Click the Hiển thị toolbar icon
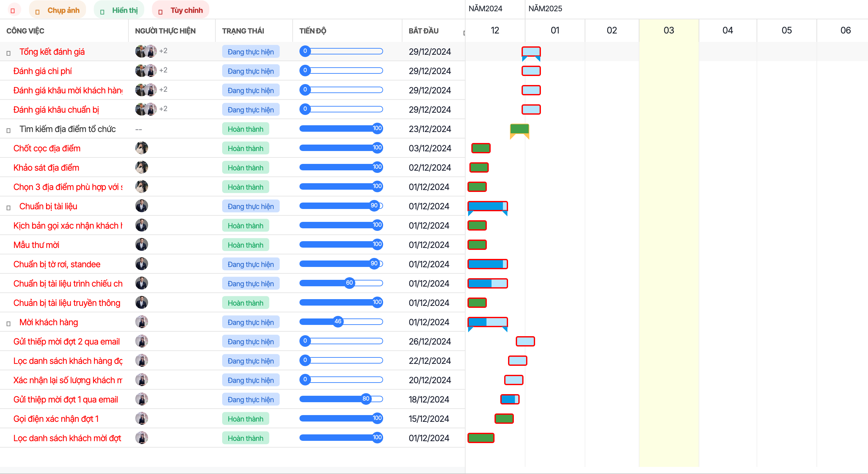Screen dimensions: 868x474 102,11
